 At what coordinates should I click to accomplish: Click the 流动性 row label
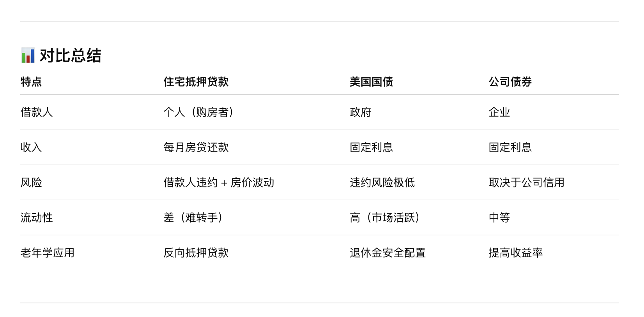pos(37,217)
